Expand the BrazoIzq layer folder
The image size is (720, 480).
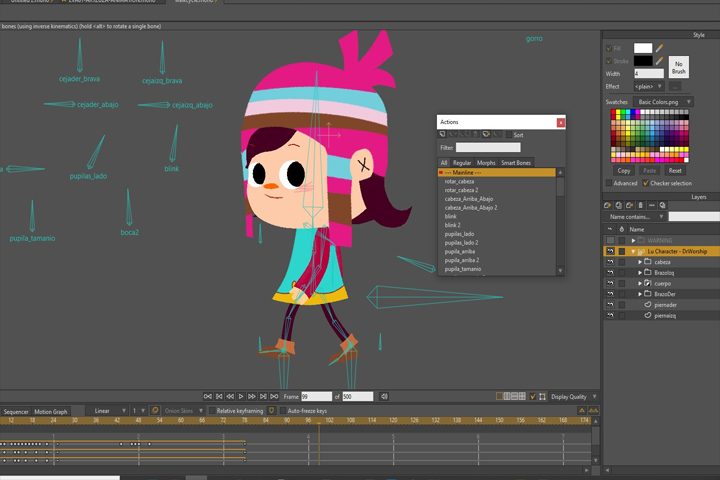pos(640,273)
